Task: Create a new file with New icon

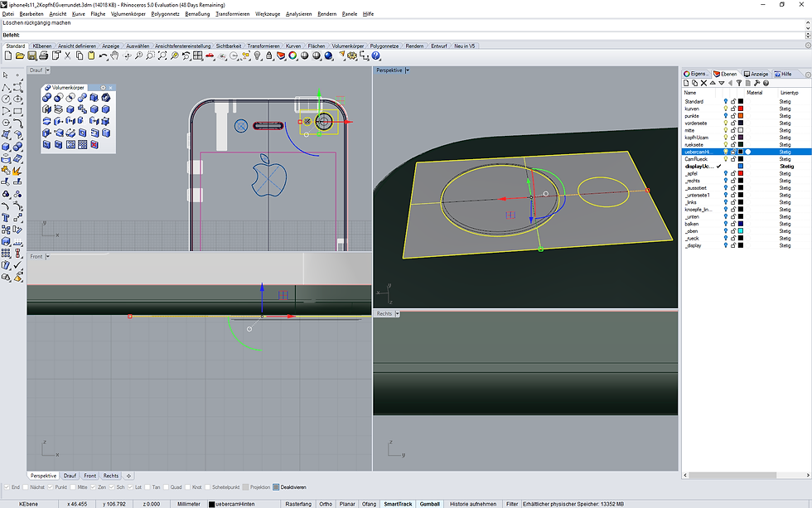Action: [x=7, y=56]
